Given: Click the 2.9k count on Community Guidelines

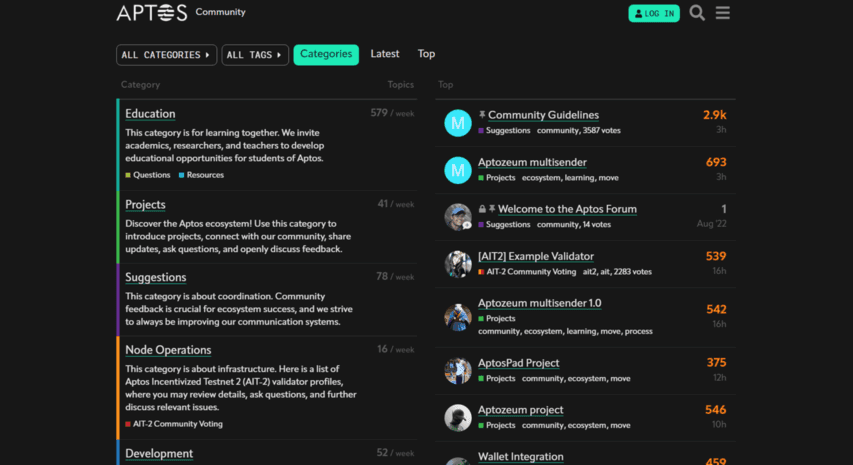Looking at the screenshot, I should pos(714,115).
